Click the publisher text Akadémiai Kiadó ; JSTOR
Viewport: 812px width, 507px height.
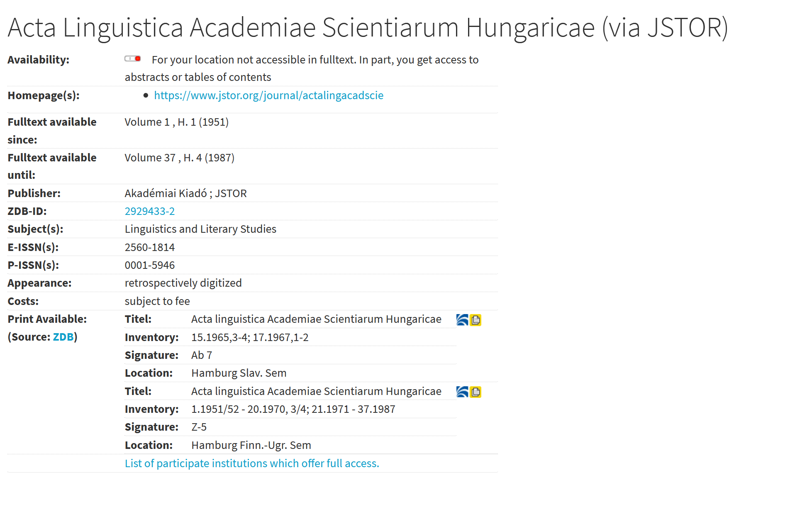[185, 193]
